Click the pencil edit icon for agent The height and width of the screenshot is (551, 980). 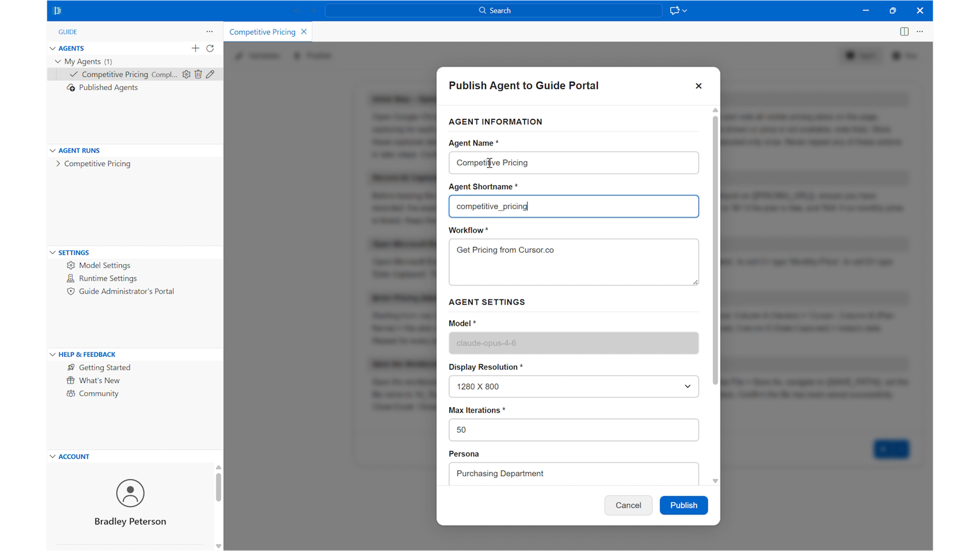pos(211,74)
